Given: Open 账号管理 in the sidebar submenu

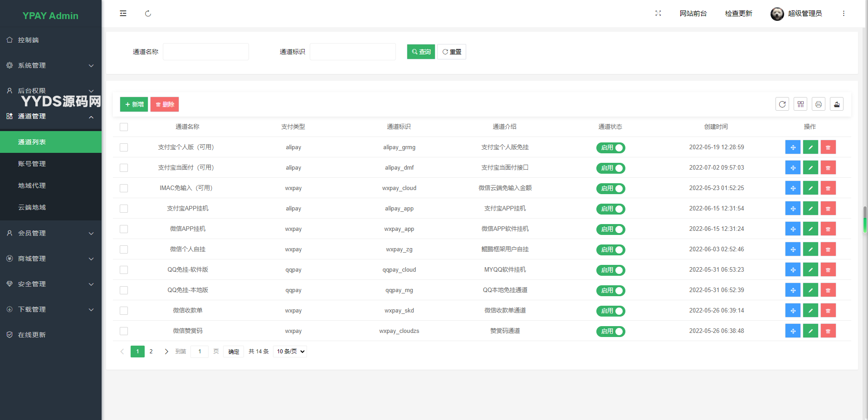Looking at the screenshot, I should (x=32, y=164).
